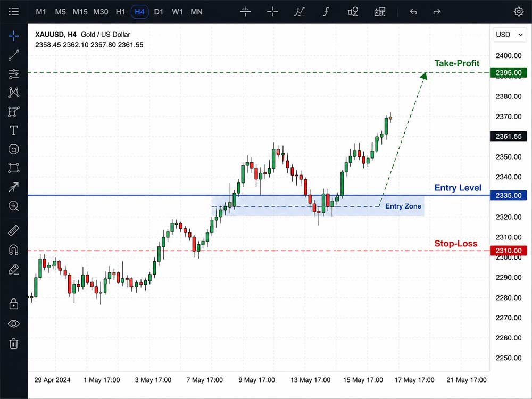Toggle visibility of drawn objects
Screen dimensions: 532x399
coord(14,323)
